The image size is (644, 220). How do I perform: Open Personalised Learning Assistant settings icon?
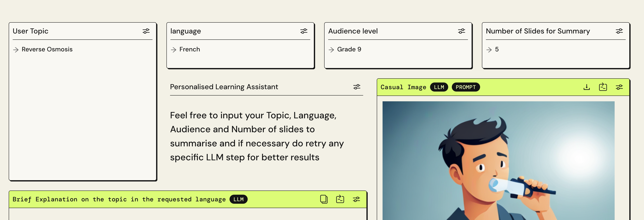coord(357,87)
